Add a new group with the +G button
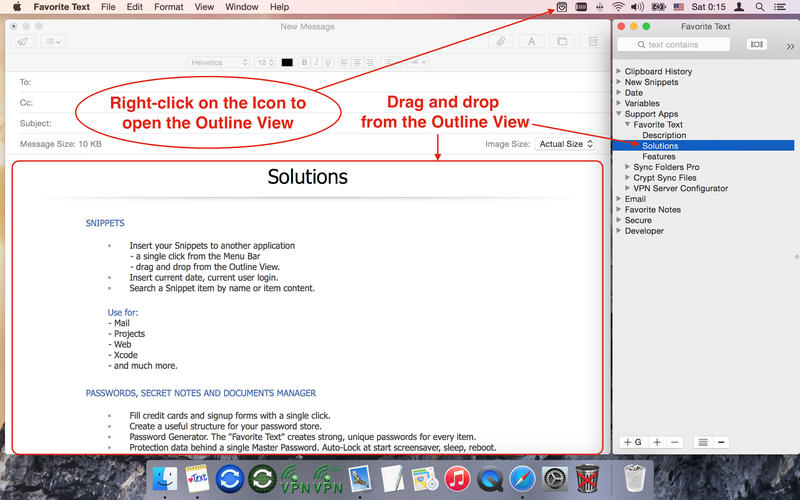 (x=633, y=442)
